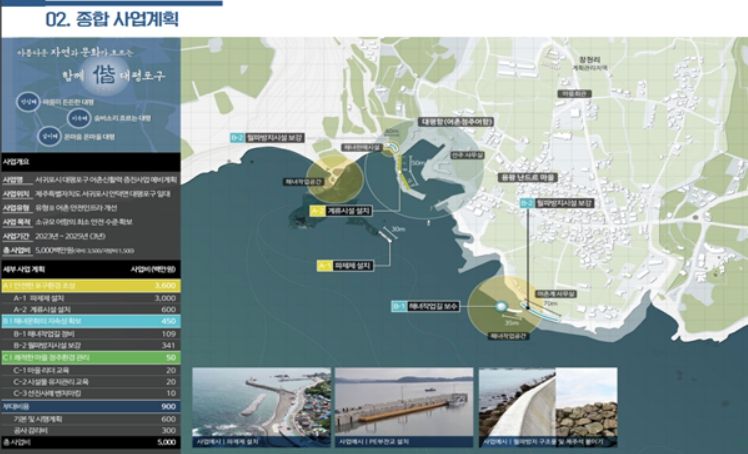
Task: Click the 'B-1 해녀작업길 보수' map callout
Action: click(426, 306)
